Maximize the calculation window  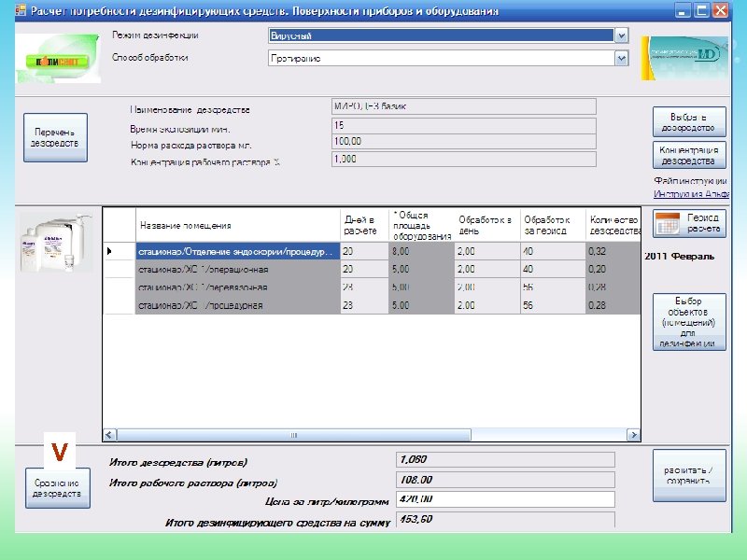[702, 10]
